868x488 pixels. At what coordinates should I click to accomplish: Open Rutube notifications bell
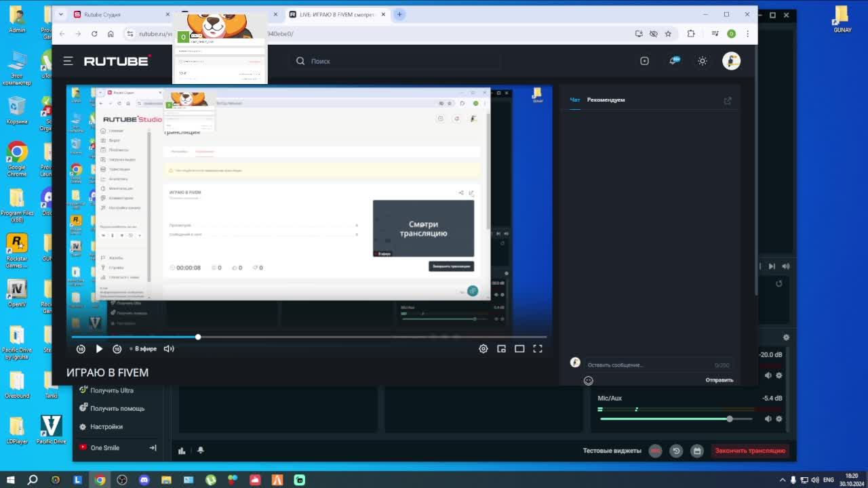(673, 61)
